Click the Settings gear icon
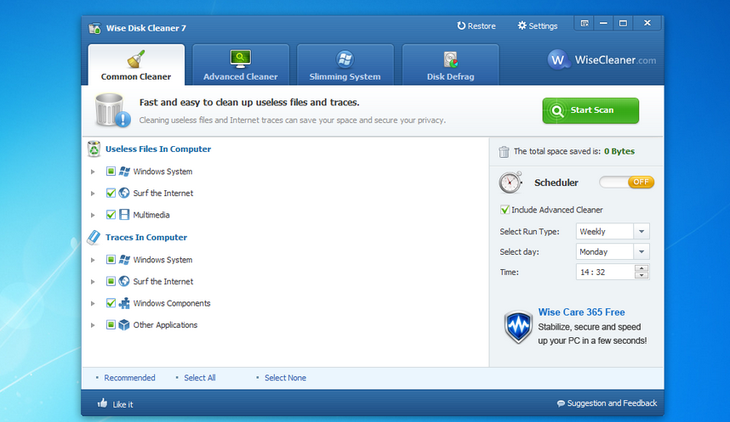The image size is (730, 422). pos(522,26)
